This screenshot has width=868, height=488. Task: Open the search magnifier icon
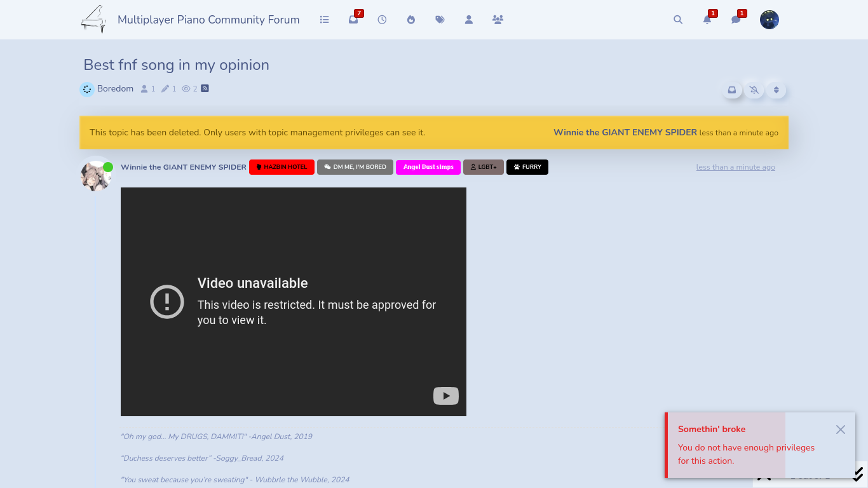point(678,20)
